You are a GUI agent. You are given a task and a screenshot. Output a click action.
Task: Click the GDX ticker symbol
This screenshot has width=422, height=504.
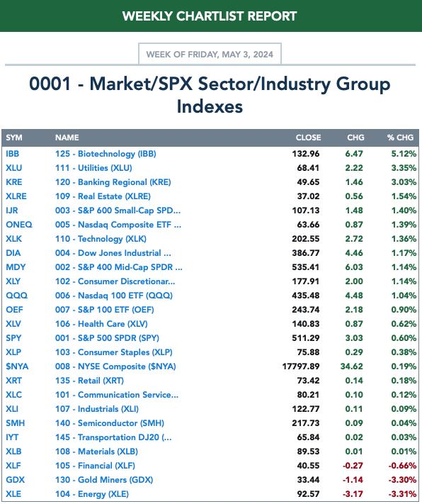pos(15,480)
